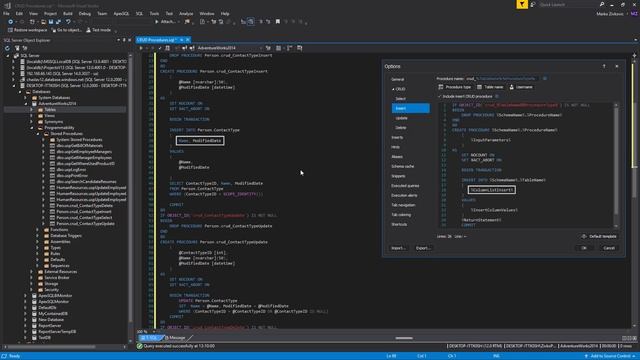Expand the Synonyms folder node
Image resolution: width=640 pixels, height=360 pixels.
[31, 122]
